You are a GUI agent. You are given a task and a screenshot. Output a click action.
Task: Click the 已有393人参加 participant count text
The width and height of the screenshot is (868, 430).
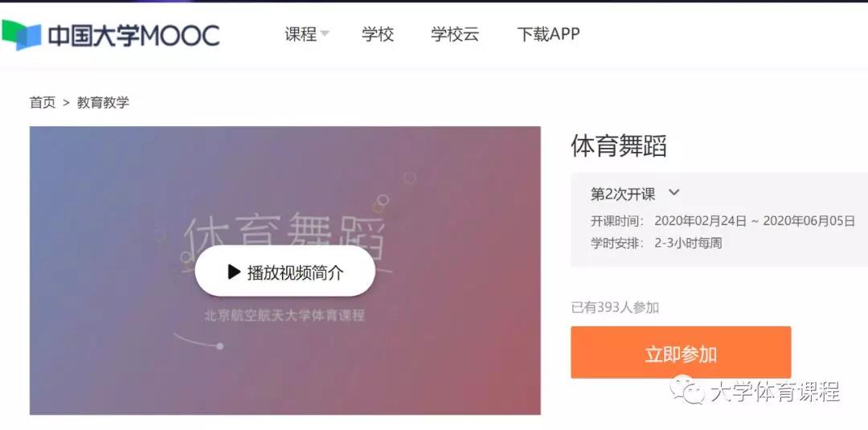click(x=615, y=307)
